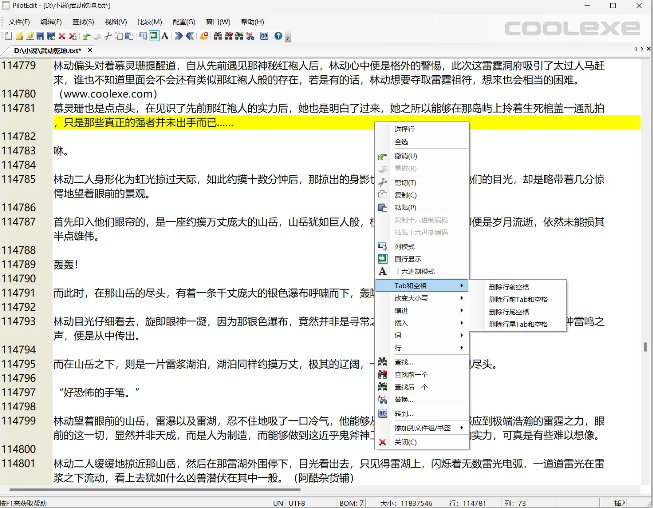Choose 转到... in the context menu
The height and width of the screenshot is (508, 653).
422,414
